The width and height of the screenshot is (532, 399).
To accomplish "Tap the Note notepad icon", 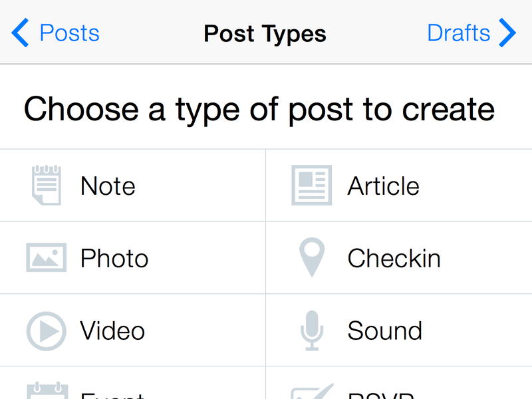I will (47, 186).
